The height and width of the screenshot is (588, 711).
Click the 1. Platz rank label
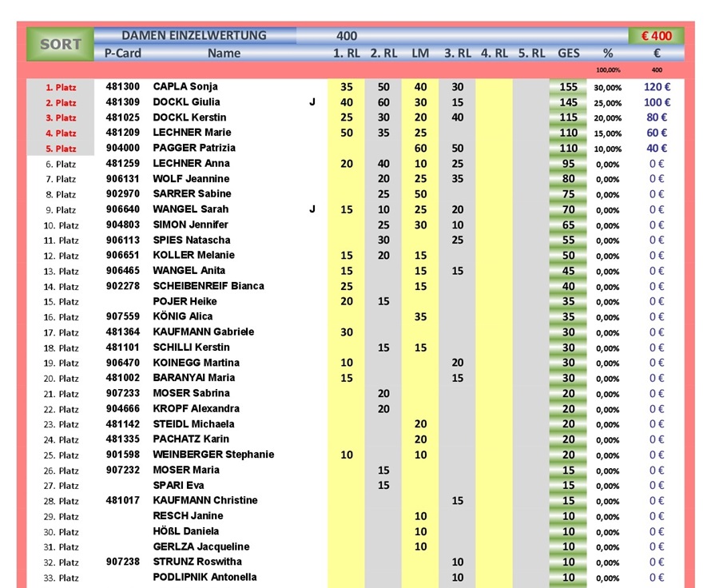(61, 88)
